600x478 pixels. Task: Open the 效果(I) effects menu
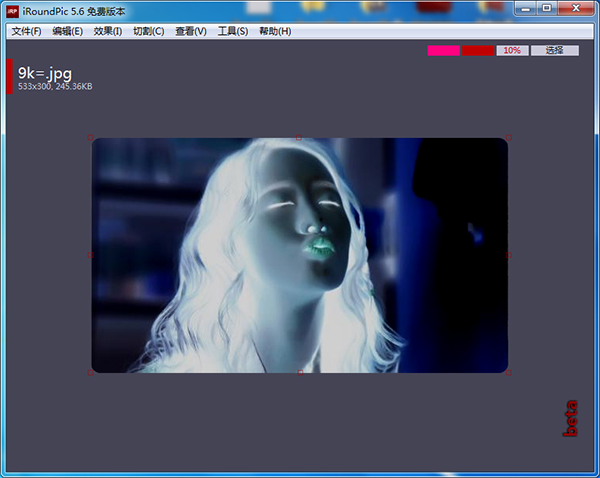click(107, 31)
